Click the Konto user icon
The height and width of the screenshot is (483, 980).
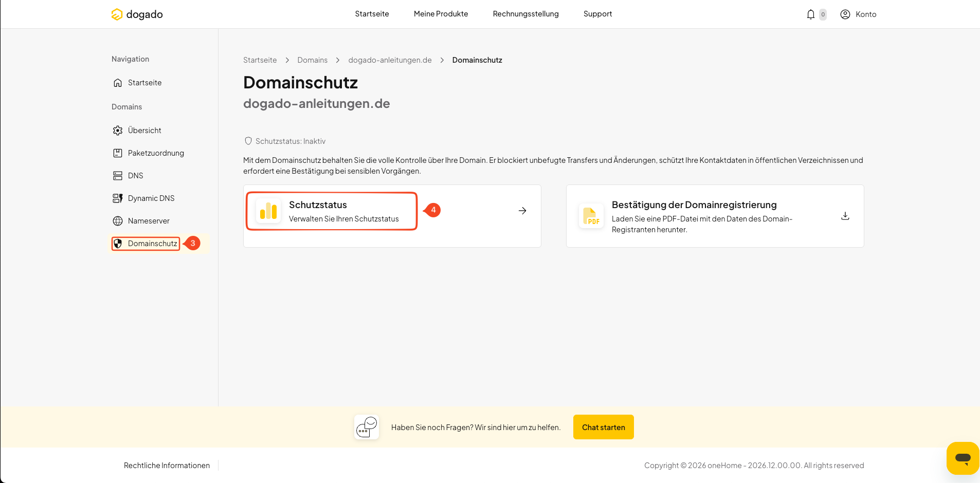click(x=845, y=14)
